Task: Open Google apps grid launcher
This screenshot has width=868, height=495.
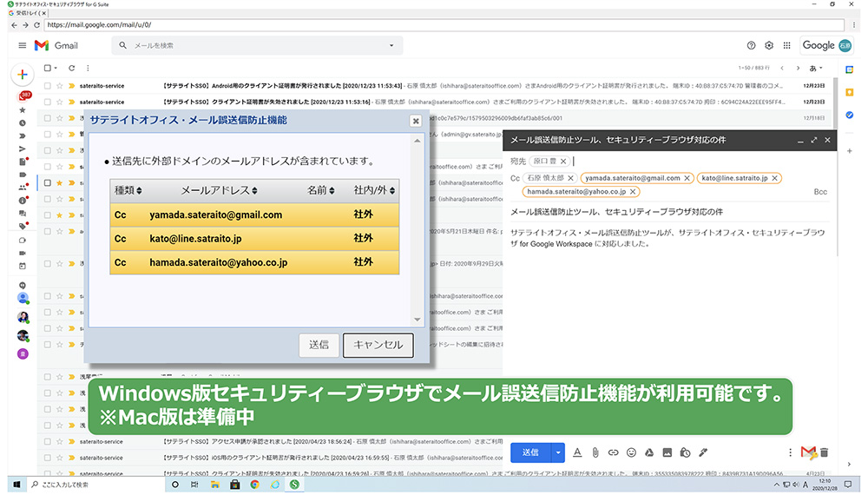Action: tap(786, 45)
